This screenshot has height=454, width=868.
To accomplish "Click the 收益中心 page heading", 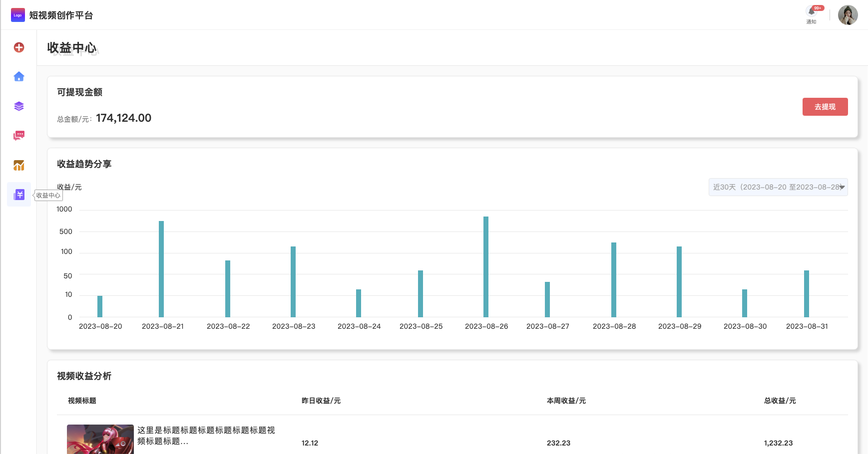I will (72, 48).
